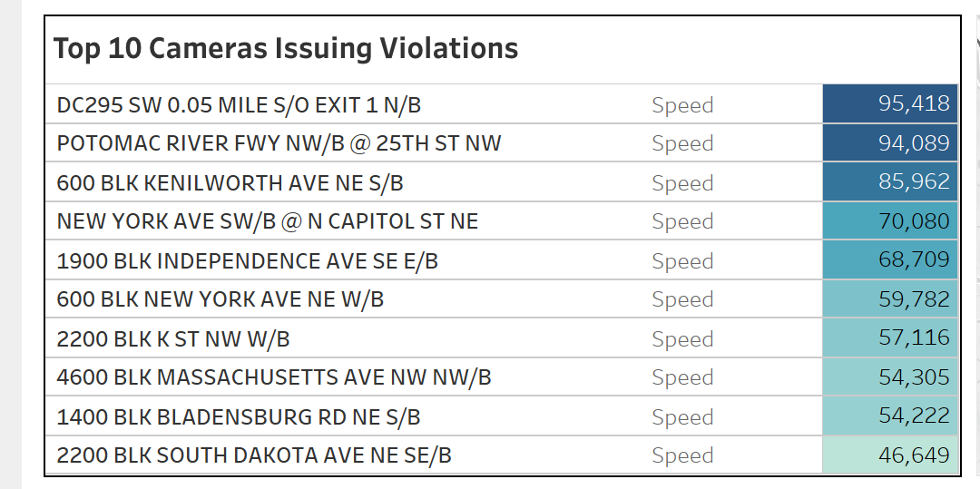The height and width of the screenshot is (489, 980).
Task: Click the dark blue 95,418 value cell
Action: (x=890, y=103)
